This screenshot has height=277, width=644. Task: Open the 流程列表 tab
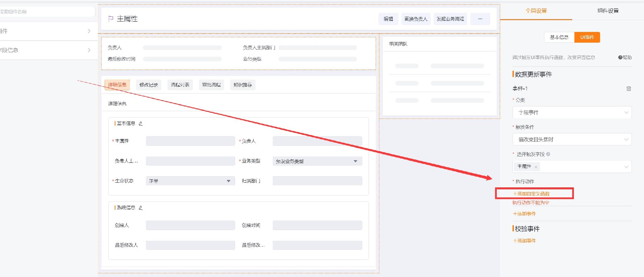(180, 85)
